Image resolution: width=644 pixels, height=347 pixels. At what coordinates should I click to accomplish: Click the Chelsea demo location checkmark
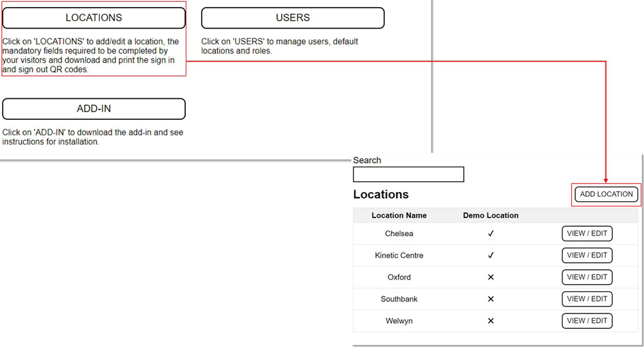(x=491, y=234)
